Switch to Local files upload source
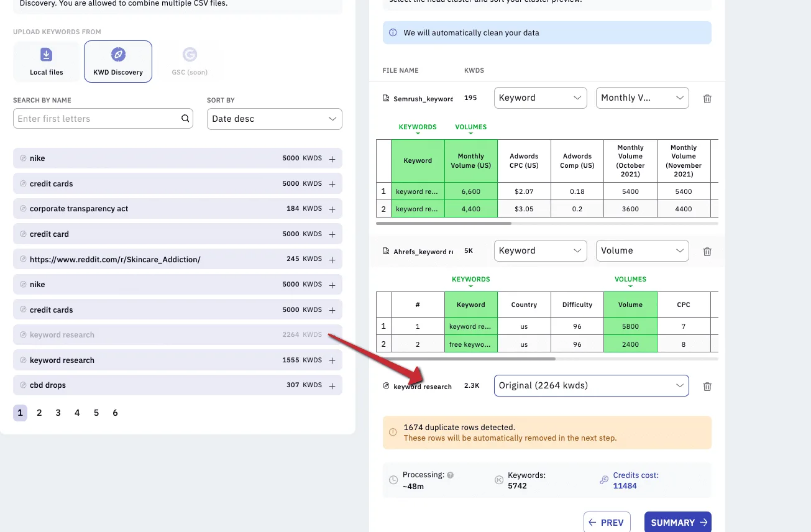This screenshot has width=811, height=532. coord(47,62)
